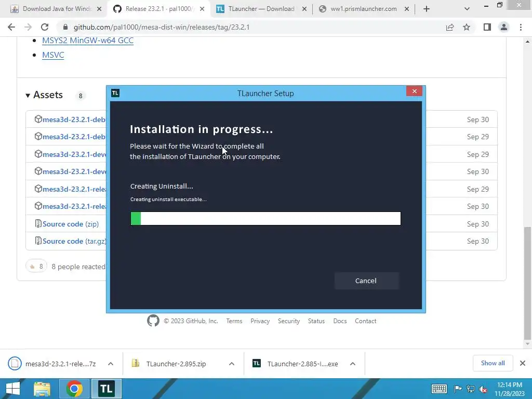
Task: Open the Docs footer link
Action: coord(340,321)
